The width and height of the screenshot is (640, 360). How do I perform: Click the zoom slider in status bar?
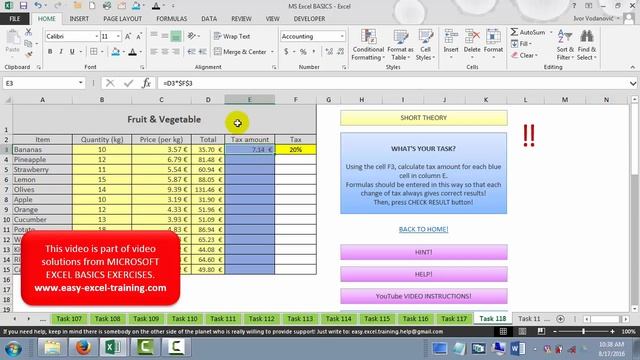pyautogui.click(x=583, y=331)
